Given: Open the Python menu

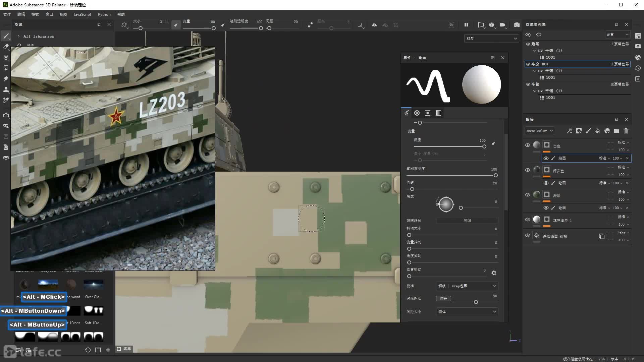Looking at the screenshot, I should pos(104,14).
